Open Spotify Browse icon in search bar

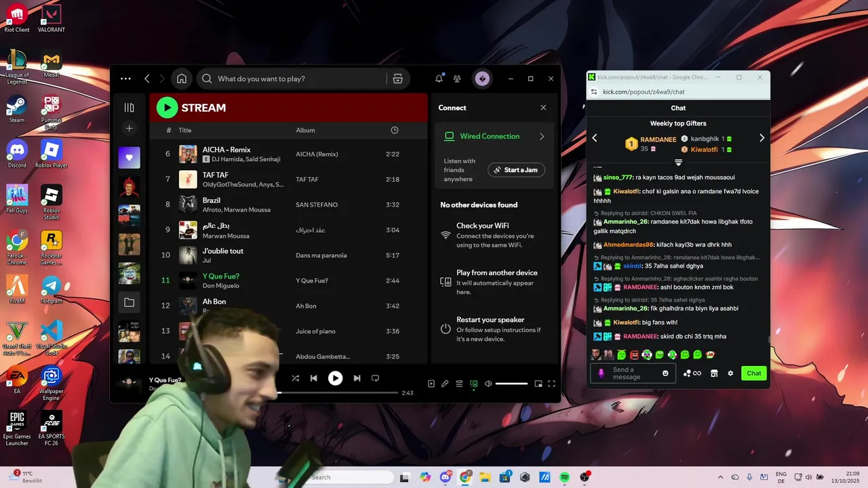click(398, 79)
